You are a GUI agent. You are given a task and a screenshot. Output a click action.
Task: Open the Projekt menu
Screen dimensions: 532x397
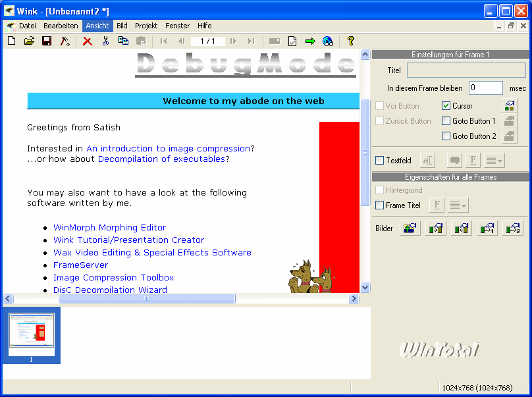(146, 26)
